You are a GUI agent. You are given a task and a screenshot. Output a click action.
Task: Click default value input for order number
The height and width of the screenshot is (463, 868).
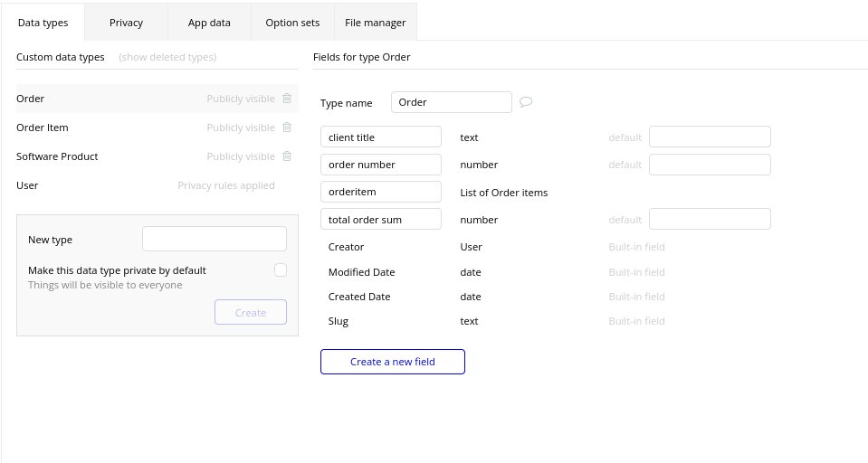coord(710,165)
